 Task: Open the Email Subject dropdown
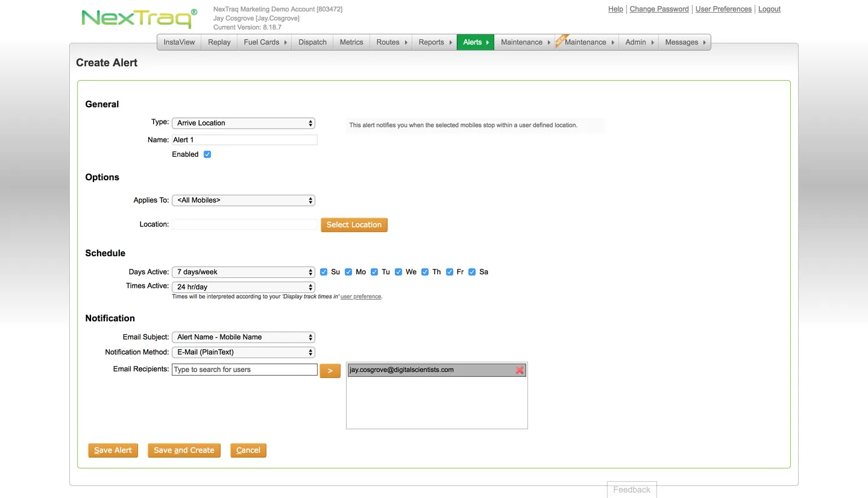point(243,337)
